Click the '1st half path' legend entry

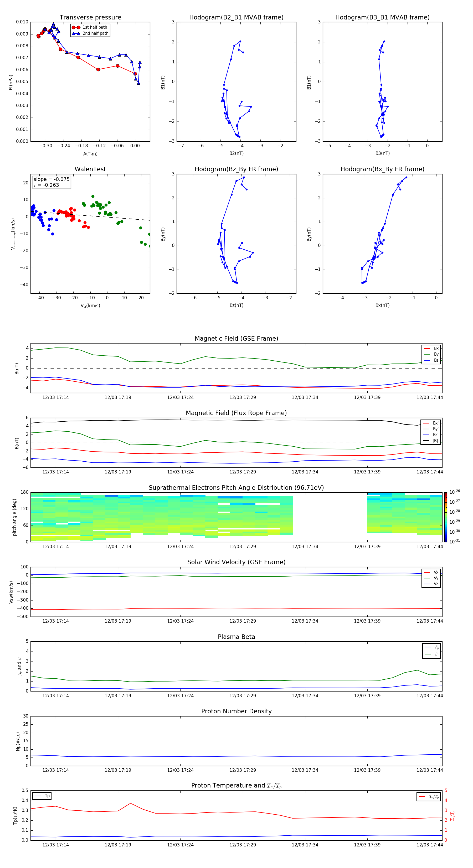point(90,27)
